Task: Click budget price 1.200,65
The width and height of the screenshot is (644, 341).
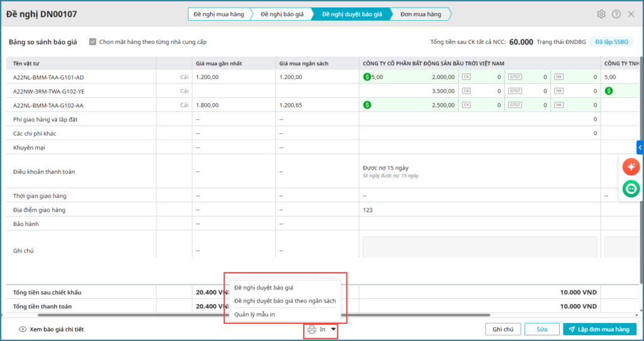Action: point(291,105)
